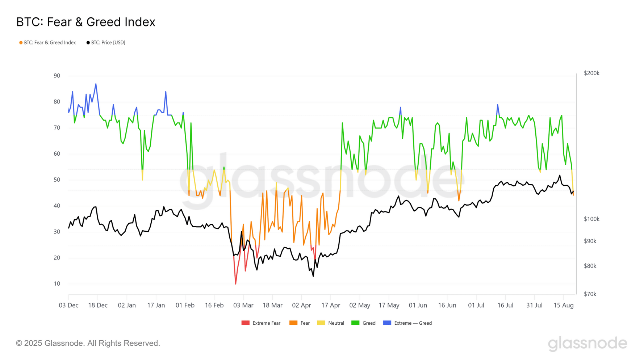Click the $100k label on the price axis
Viewport: 644px width, 362px height.
point(591,219)
